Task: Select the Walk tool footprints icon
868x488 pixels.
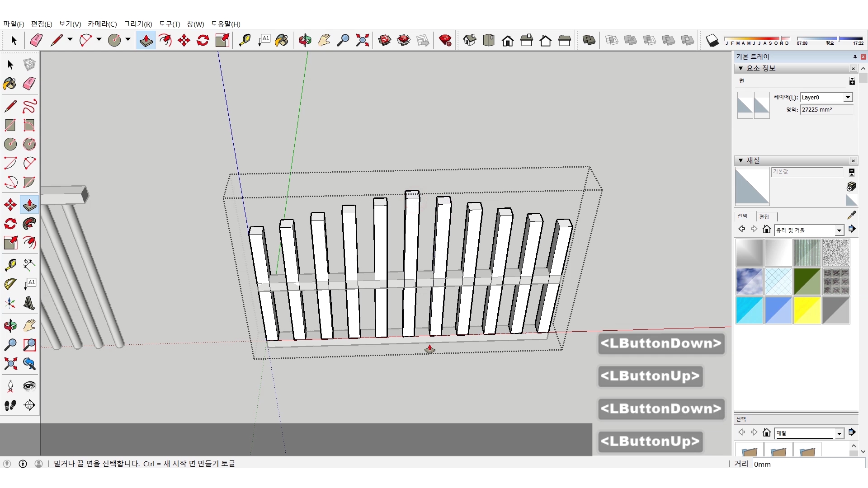Action: point(10,405)
